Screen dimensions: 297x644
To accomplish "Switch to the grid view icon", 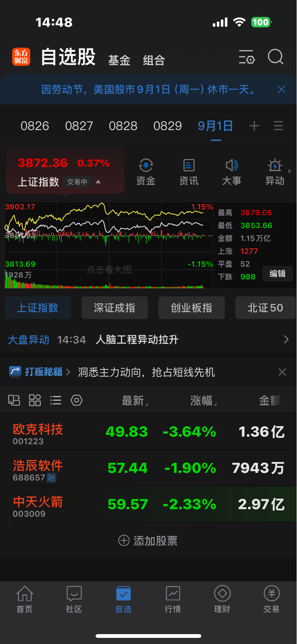I will tap(35, 400).
